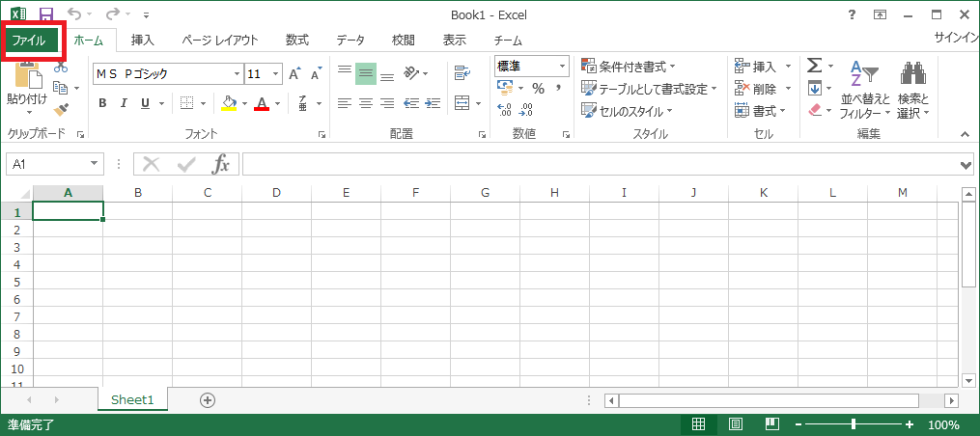Click サインイン link

pos(956,39)
